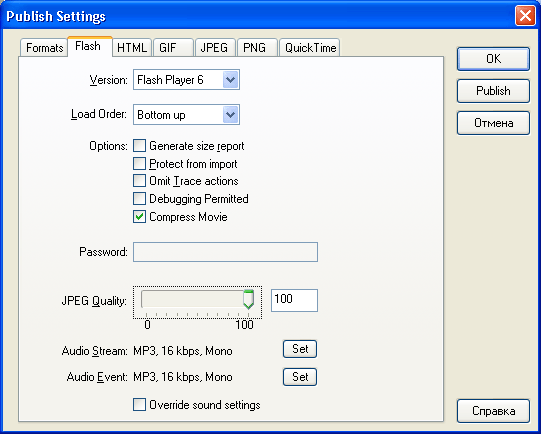This screenshot has width=541, height=434.
Task: Click the OK button
Action: click(x=493, y=59)
